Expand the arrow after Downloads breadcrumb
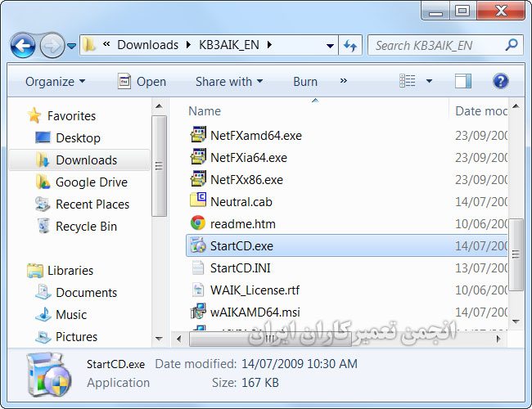Screen dimensions: 532x409 pyautogui.click(x=188, y=45)
